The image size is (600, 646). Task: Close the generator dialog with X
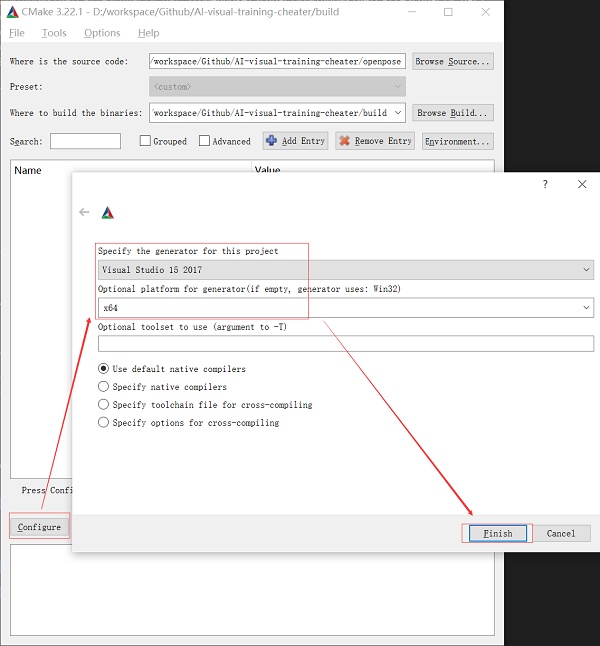582,184
